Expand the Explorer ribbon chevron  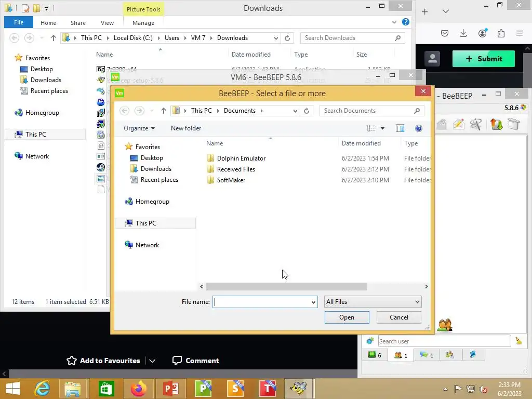394,22
